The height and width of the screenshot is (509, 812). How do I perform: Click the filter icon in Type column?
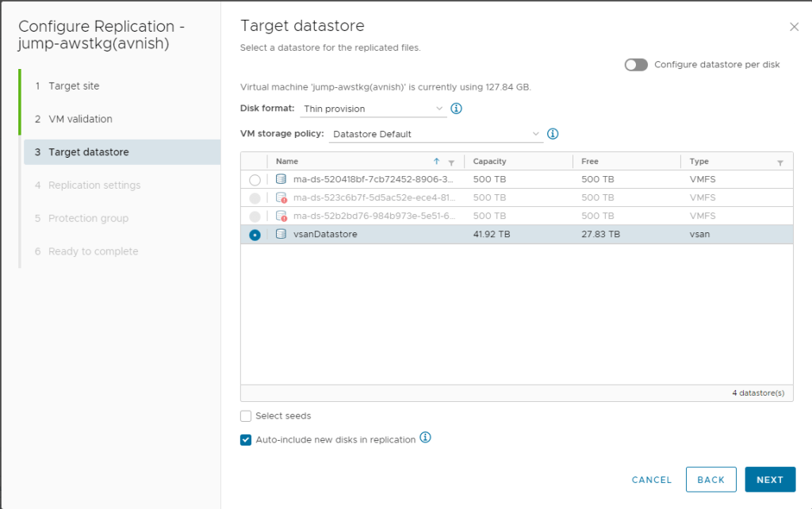(x=780, y=162)
